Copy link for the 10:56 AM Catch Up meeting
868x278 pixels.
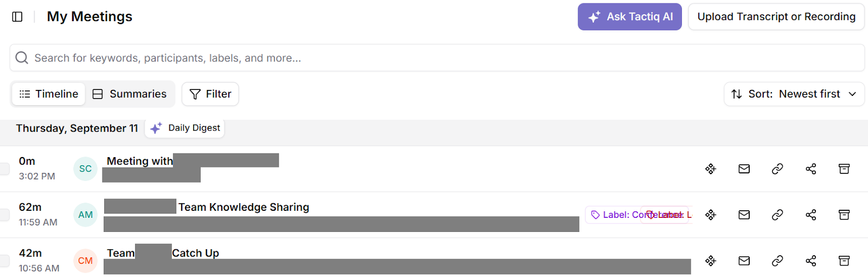pyautogui.click(x=777, y=261)
